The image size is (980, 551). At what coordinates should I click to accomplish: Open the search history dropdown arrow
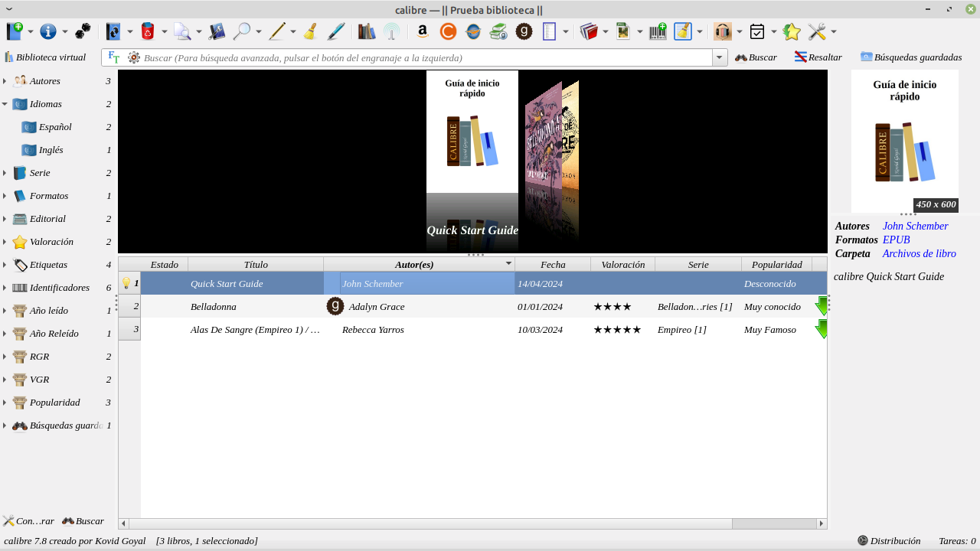[x=720, y=57]
